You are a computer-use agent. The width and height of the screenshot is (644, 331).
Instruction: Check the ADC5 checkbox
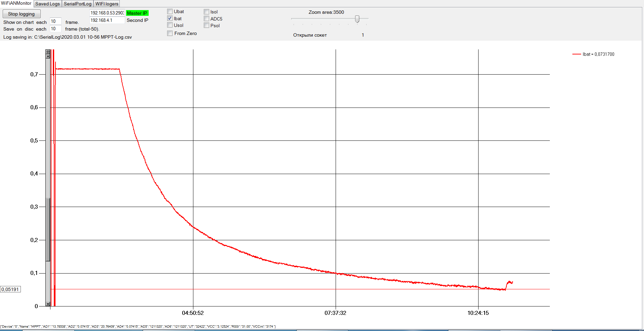206,19
